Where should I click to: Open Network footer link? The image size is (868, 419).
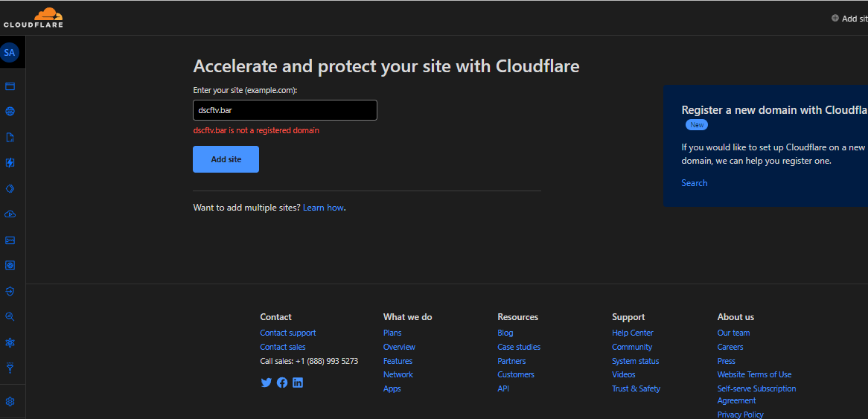click(x=398, y=375)
